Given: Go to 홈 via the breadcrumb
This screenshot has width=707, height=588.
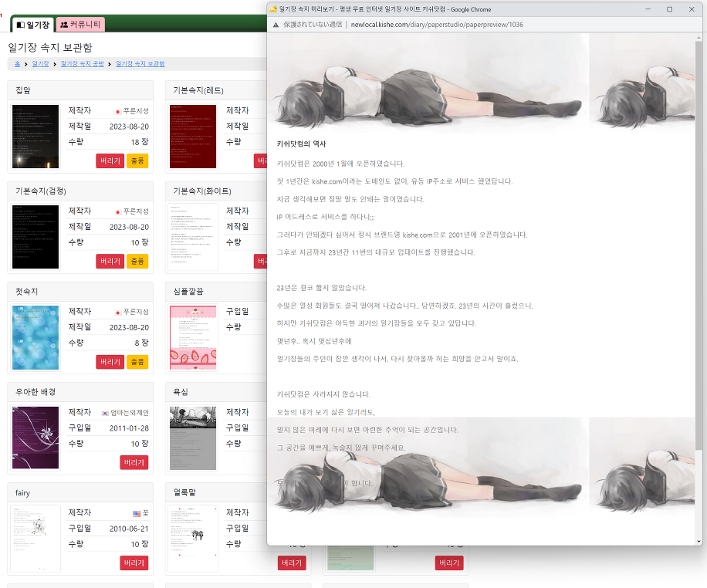Looking at the screenshot, I should 18,64.
